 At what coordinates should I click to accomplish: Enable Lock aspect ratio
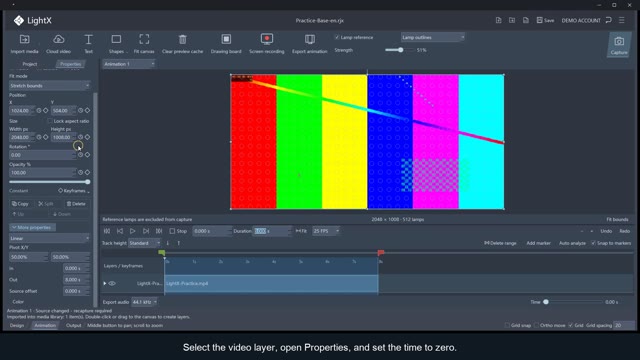point(50,121)
